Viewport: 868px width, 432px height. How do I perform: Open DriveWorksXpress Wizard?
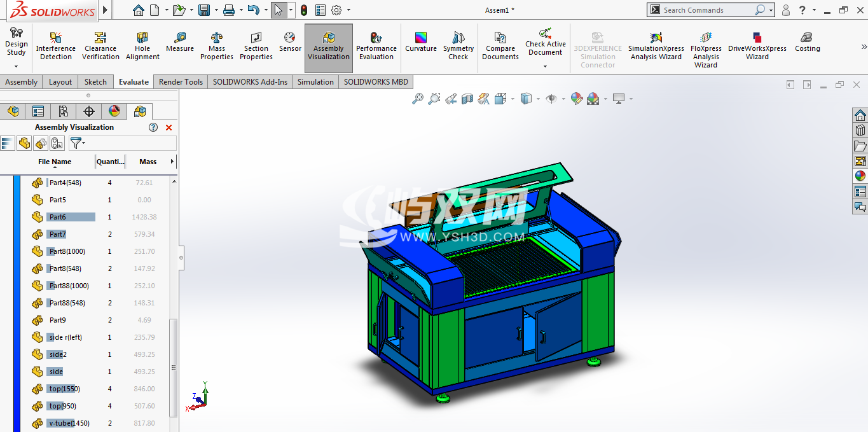[x=757, y=45]
